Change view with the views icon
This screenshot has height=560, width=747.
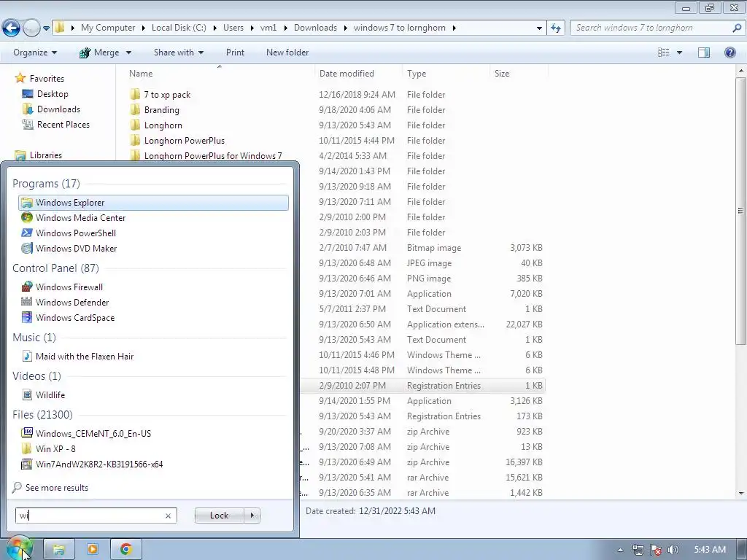coord(664,52)
